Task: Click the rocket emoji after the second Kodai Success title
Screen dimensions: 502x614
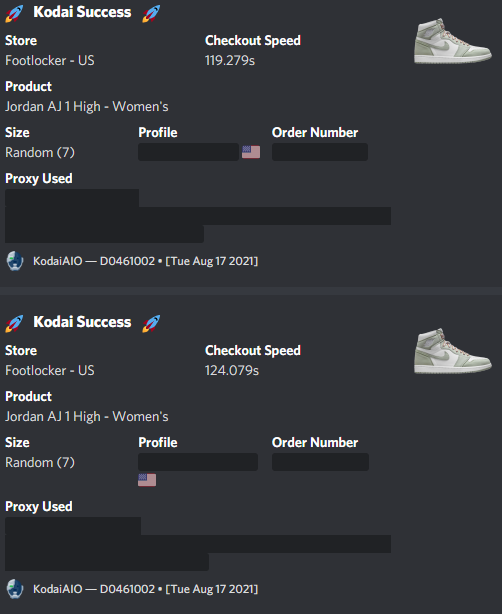Action: pos(151,323)
